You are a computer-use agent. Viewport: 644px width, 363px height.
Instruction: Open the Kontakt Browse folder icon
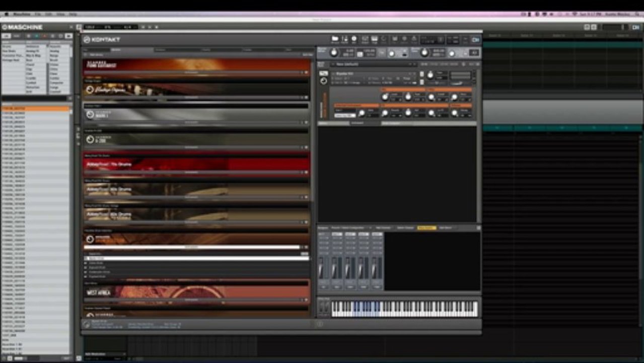[335, 39]
